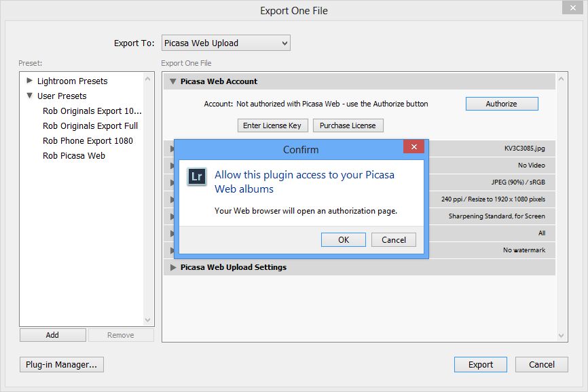Close the Confirm dialog with its red X
This screenshot has width=588, height=392.
[414, 147]
